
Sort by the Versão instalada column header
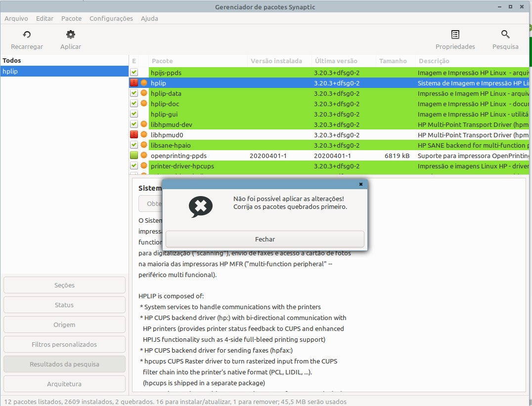(279, 61)
